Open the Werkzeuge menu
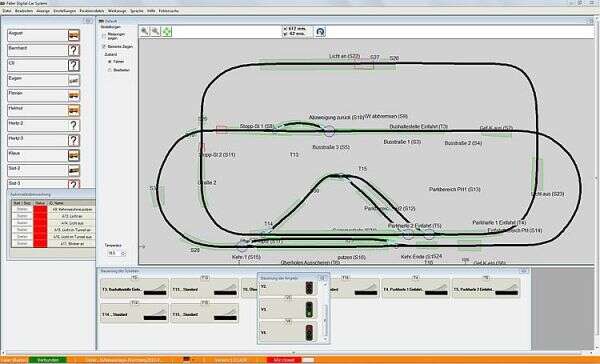Viewport: 600px width, 364px height. (x=117, y=11)
